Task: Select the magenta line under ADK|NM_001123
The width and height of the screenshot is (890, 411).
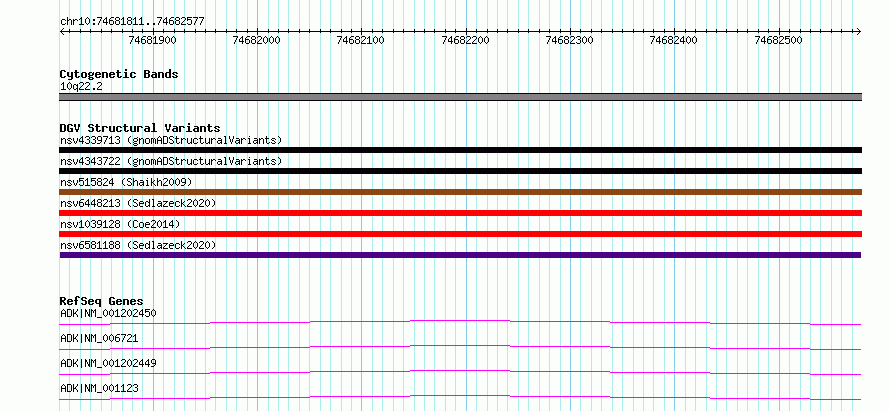Action: coord(460,397)
